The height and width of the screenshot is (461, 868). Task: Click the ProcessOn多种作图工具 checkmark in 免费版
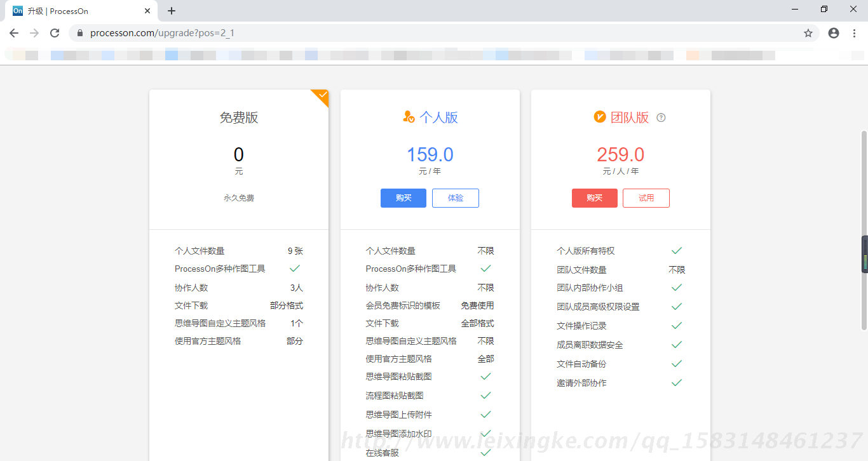click(x=295, y=269)
